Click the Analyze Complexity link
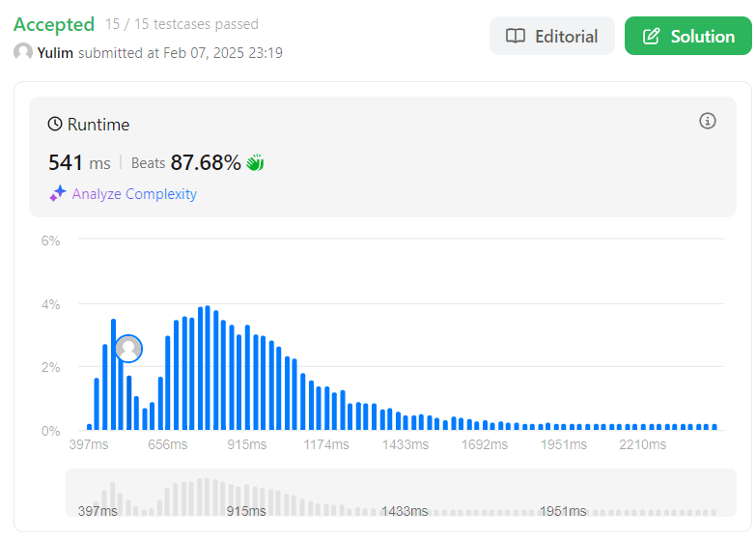This screenshot has height=540, width=756. (134, 194)
